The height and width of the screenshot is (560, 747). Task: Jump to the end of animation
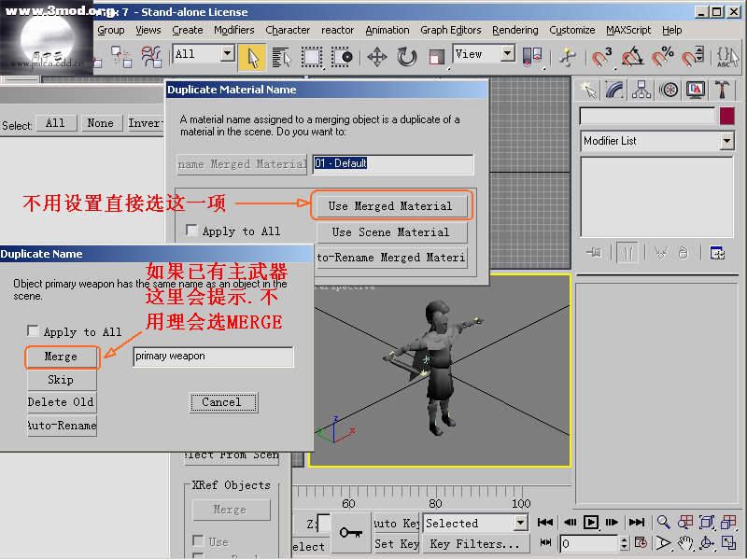637,523
